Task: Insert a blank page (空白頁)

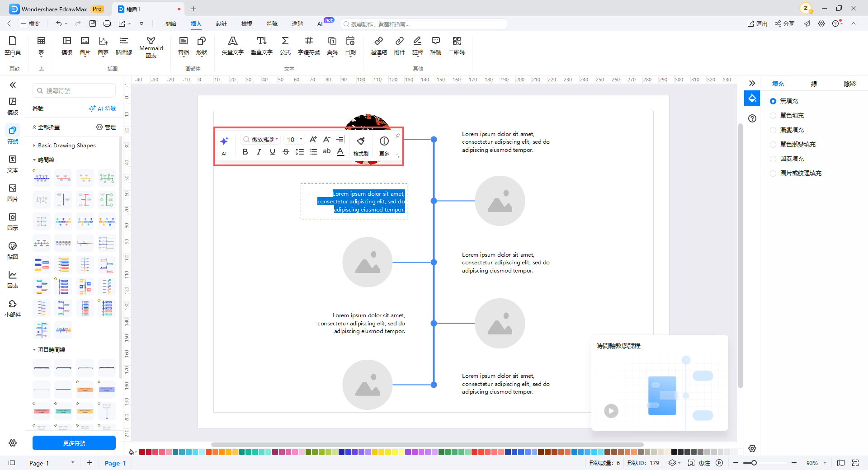Action: coord(13,46)
